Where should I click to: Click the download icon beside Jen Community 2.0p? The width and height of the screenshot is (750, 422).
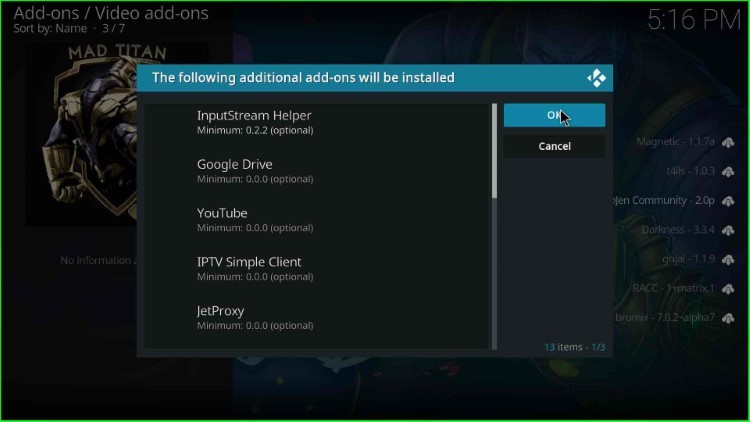pyautogui.click(x=728, y=200)
